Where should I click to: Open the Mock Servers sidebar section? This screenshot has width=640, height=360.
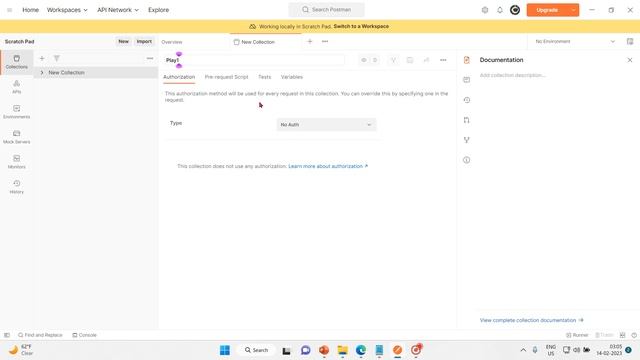click(x=17, y=137)
